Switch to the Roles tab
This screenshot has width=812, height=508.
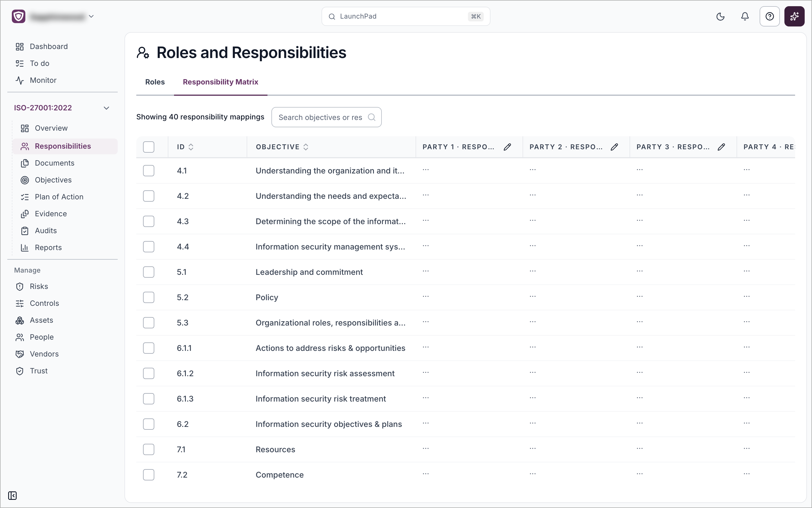pyautogui.click(x=155, y=82)
